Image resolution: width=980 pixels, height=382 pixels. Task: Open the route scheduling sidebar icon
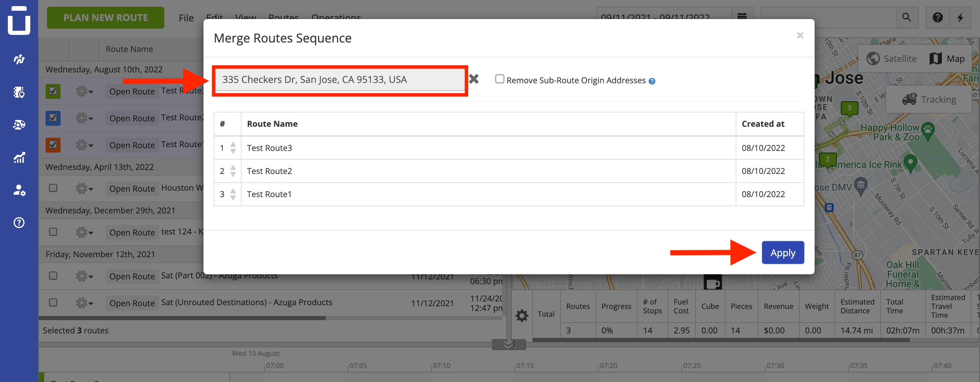[19, 92]
